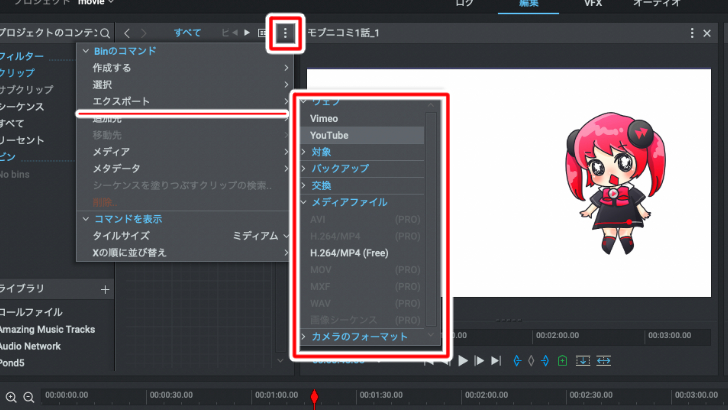Mark the in point (blue left marker)
The image size is (728, 410).
click(x=517, y=361)
